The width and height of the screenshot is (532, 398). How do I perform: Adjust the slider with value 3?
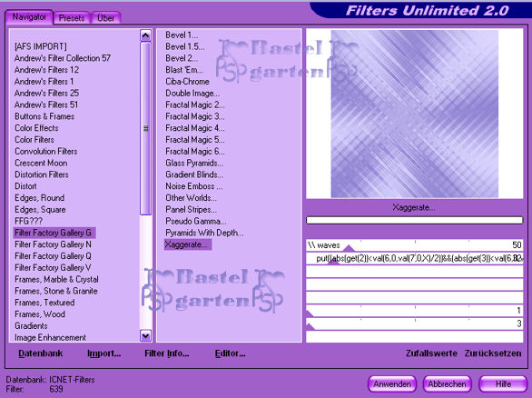(x=414, y=323)
